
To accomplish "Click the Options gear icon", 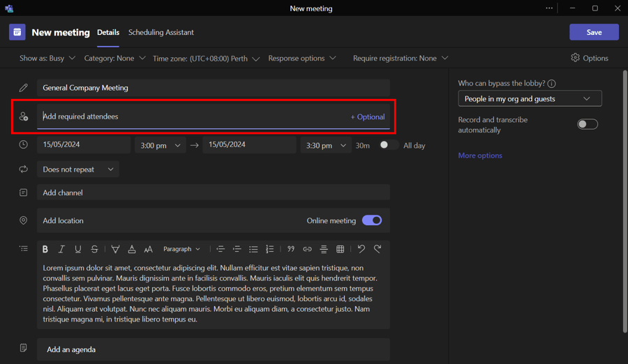I will pos(575,58).
